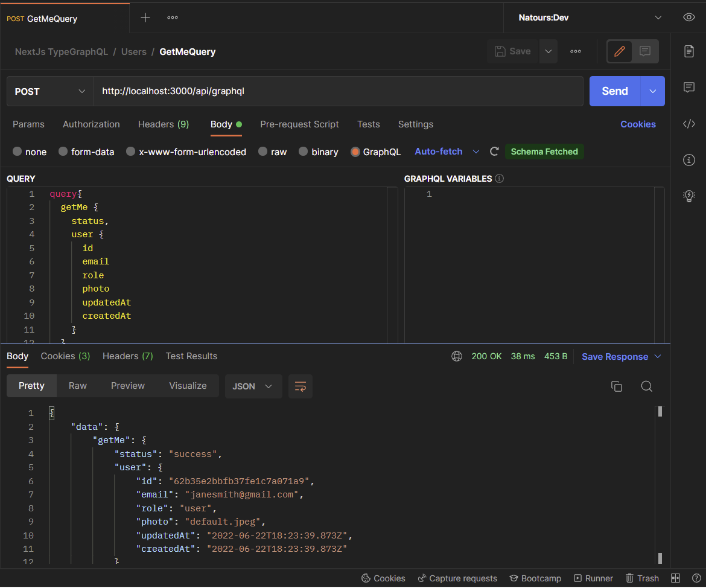Switch to the Headers (9) tab
Screen dimensions: 706x588
tap(164, 124)
